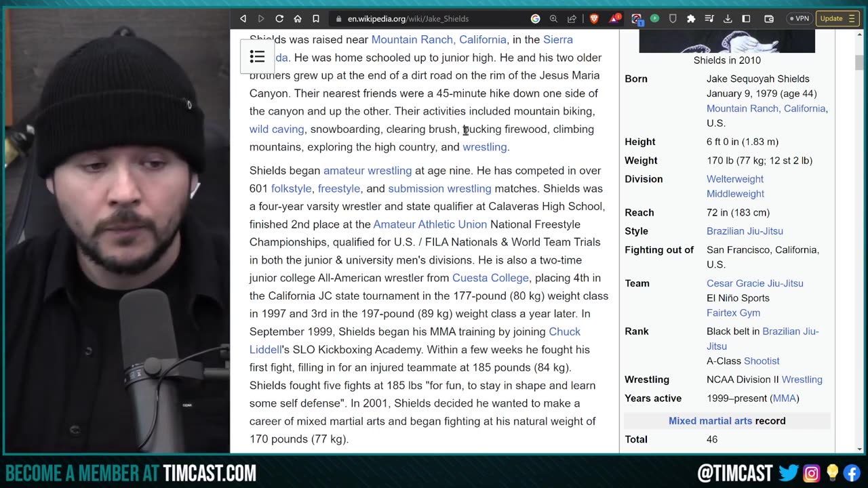Click the Total 46 record value
Screen dimensions: 868x488
point(712,439)
